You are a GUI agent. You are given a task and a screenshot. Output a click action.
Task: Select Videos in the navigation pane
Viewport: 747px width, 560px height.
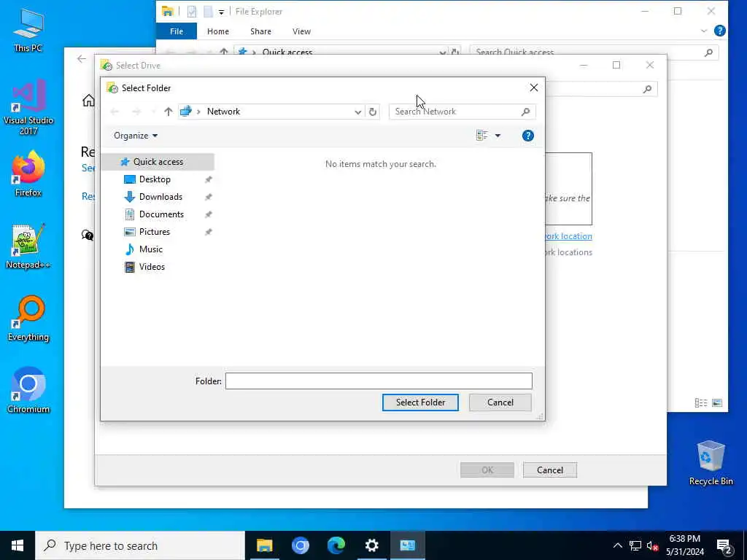click(152, 267)
